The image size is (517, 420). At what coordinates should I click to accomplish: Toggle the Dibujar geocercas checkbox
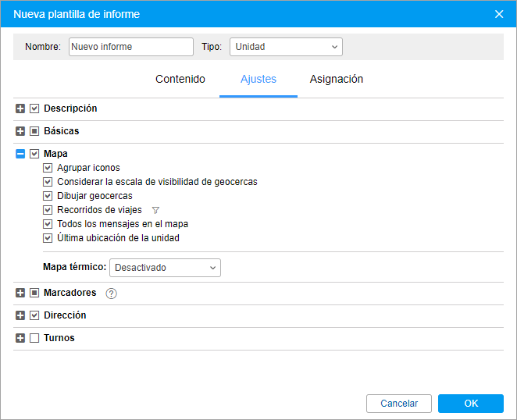[x=48, y=196]
